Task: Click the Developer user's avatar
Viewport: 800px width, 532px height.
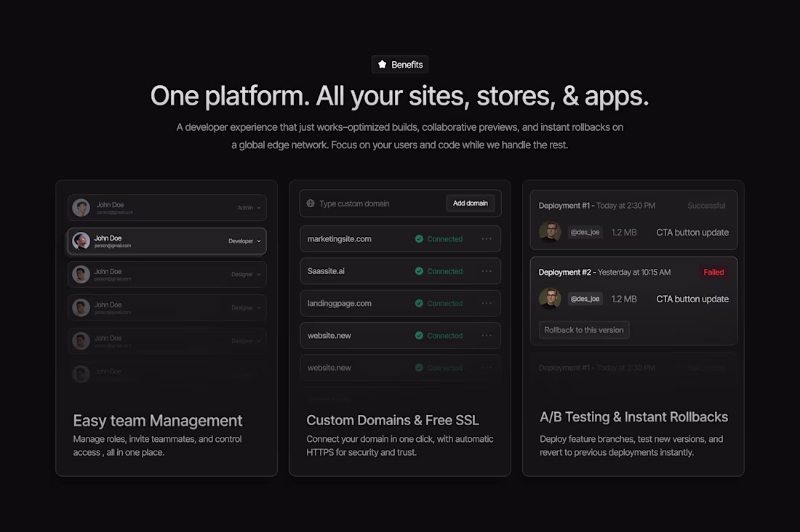Action: pos(81,241)
